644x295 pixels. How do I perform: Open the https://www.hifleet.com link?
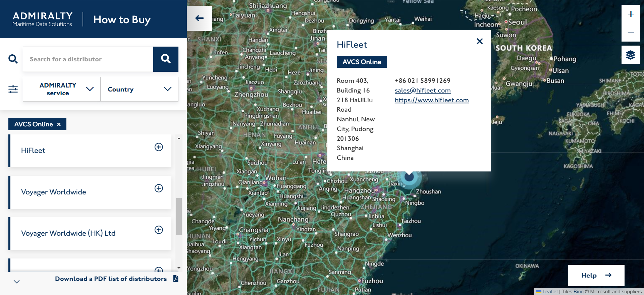coord(432,100)
